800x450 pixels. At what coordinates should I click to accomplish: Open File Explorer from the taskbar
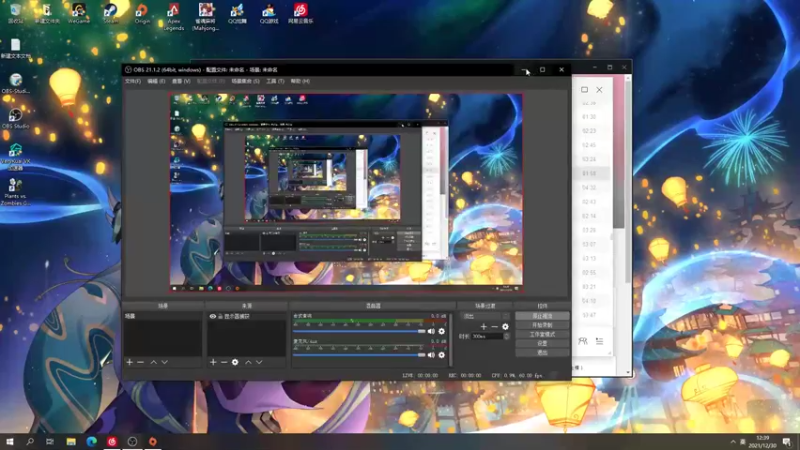pos(71,441)
